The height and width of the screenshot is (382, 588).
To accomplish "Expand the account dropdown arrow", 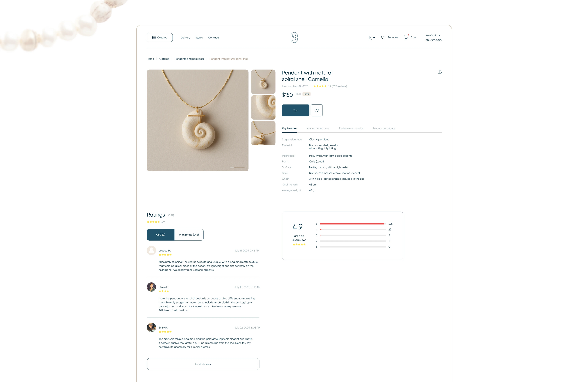I will 374,38.
